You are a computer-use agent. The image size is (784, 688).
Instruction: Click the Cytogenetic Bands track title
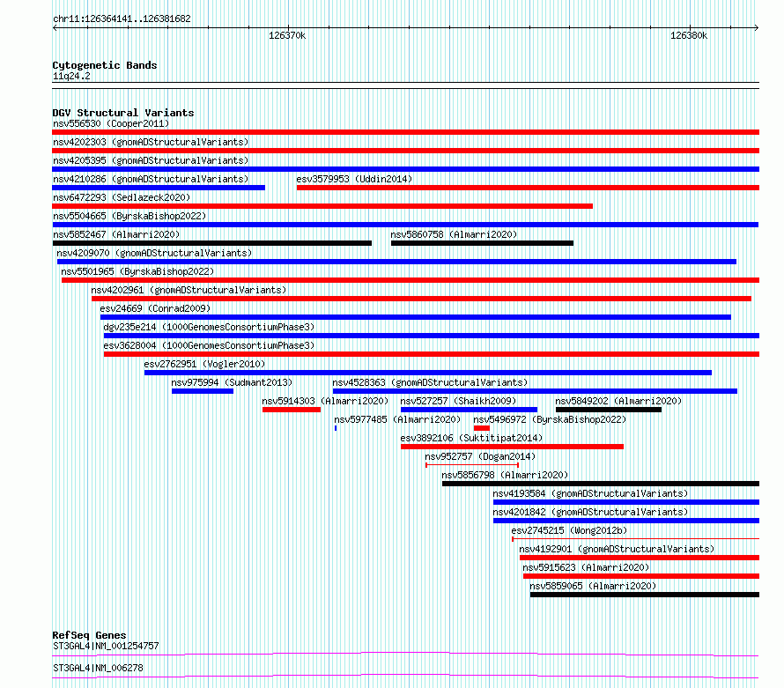pos(105,65)
